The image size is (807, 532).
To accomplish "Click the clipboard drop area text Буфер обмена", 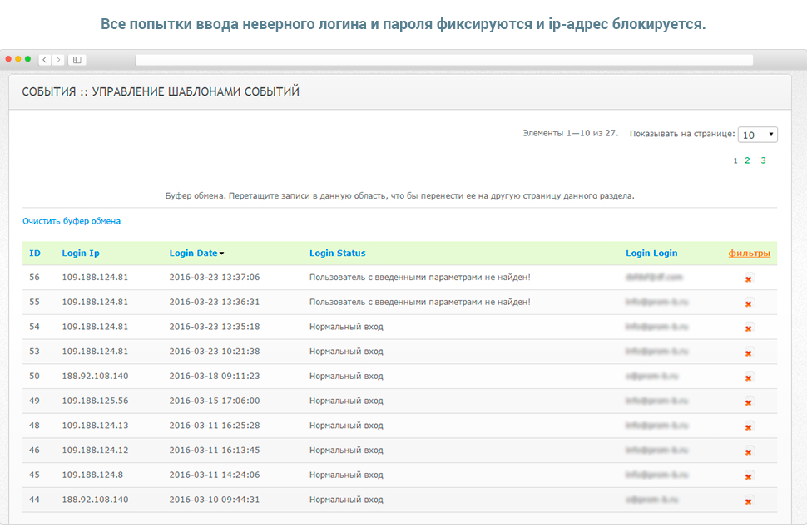I will 399,196.
